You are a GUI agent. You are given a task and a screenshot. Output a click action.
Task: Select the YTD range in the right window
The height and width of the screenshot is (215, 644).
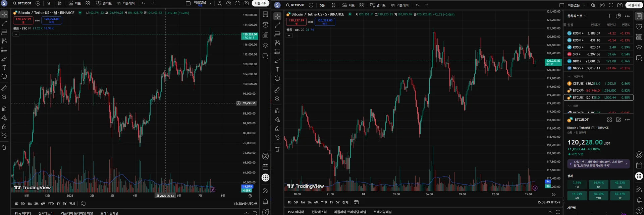(x=324, y=202)
